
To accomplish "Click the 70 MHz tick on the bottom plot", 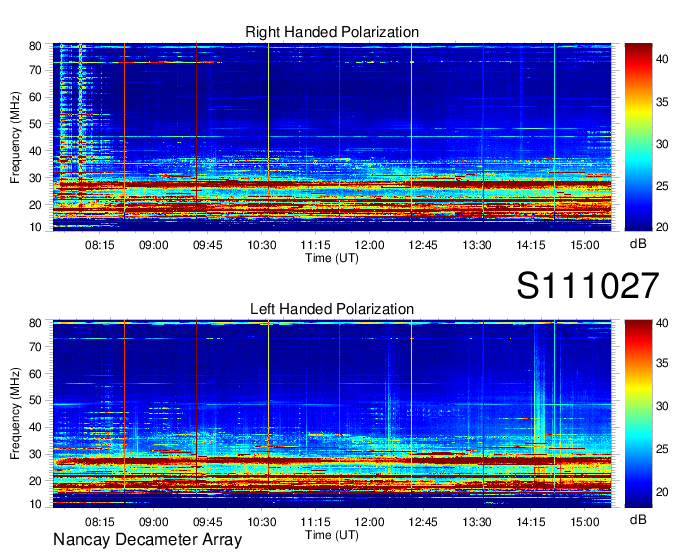I will pos(35,347).
